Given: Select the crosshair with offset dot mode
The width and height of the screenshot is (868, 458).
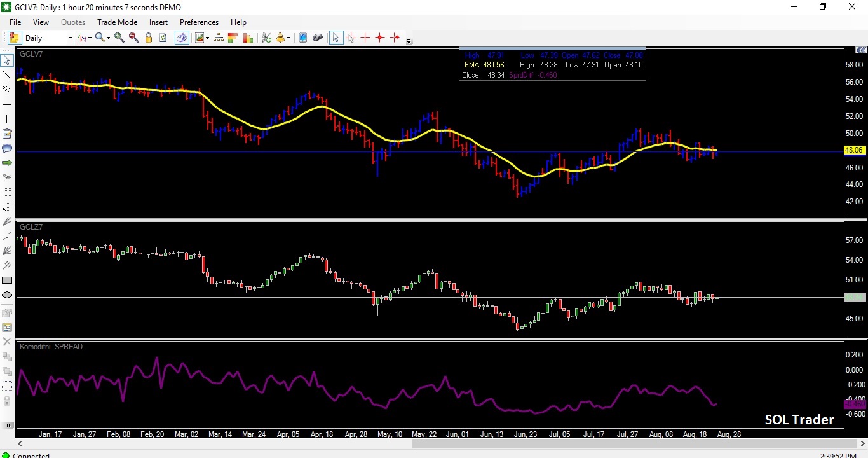Looking at the screenshot, I should tap(395, 38).
